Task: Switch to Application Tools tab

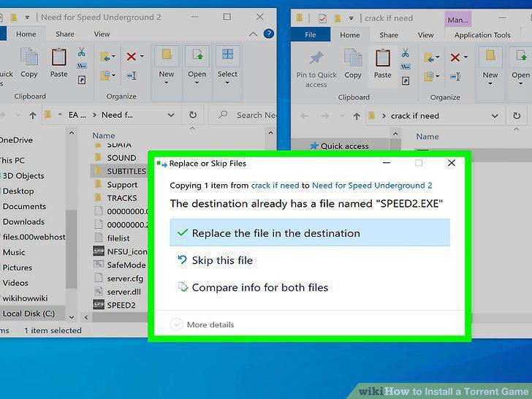Action: tap(482, 35)
